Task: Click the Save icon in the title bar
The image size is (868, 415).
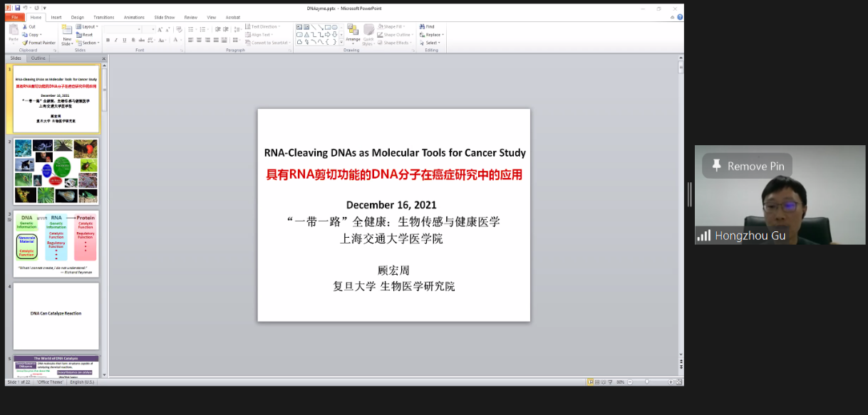Action: click(18, 8)
